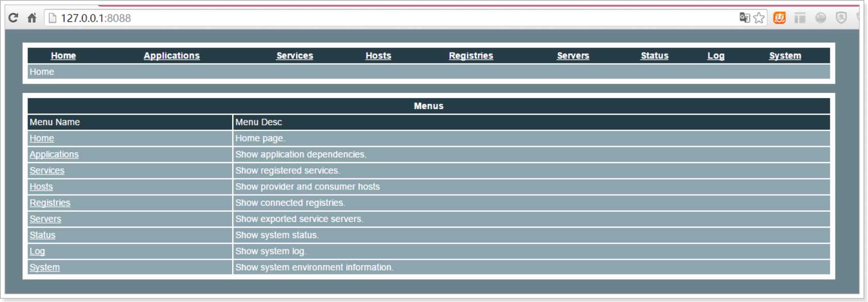Viewport: 868px width, 302px height.
Task: Reload the page with the refresh icon
Action: click(x=13, y=18)
